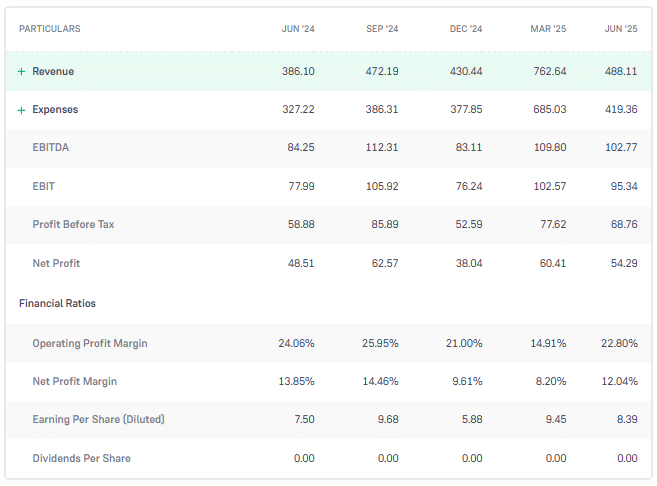Choose the MAR '25 column header
Image resolution: width=657 pixels, height=486 pixels.
click(x=548, y=29)
